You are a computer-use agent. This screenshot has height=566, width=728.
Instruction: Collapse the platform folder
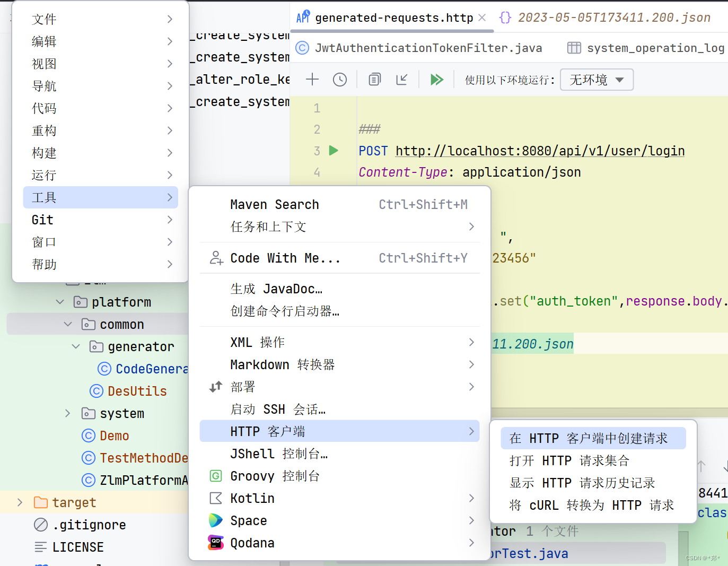tap(60, 302)
